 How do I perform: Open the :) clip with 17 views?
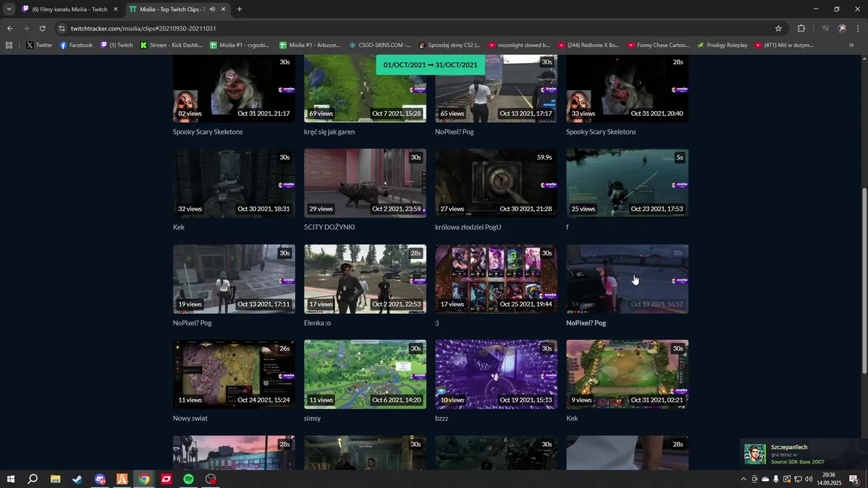coord(496,279)
